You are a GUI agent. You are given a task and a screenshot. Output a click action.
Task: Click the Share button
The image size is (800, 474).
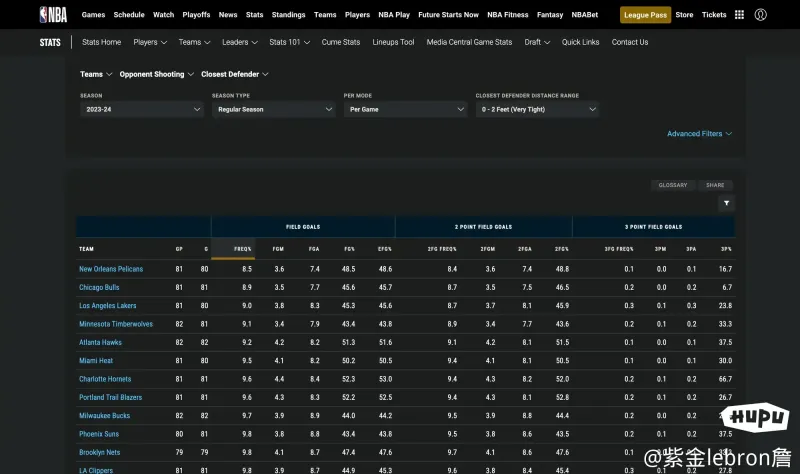pyautogui.click(x=715, y=185)
